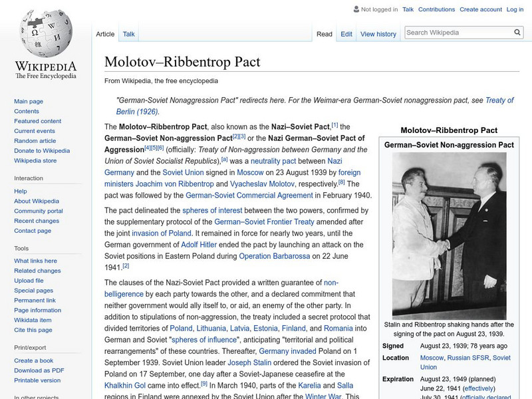View Recent changes

coord(37,221)
